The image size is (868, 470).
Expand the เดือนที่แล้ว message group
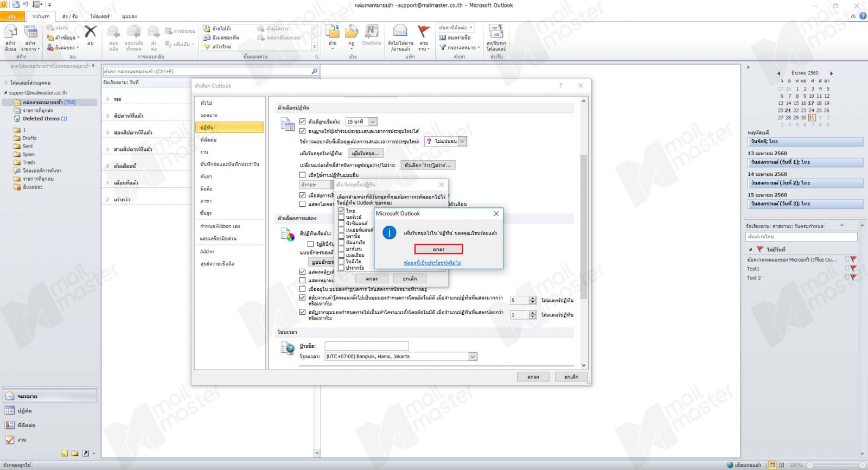point(108,183)
